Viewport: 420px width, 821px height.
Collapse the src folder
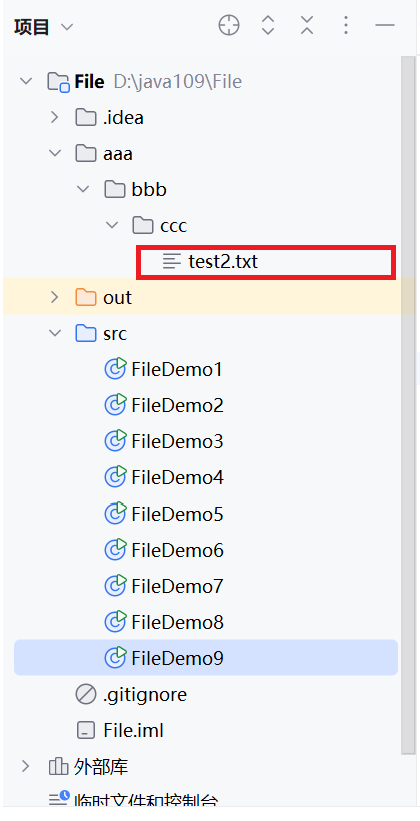54,334
